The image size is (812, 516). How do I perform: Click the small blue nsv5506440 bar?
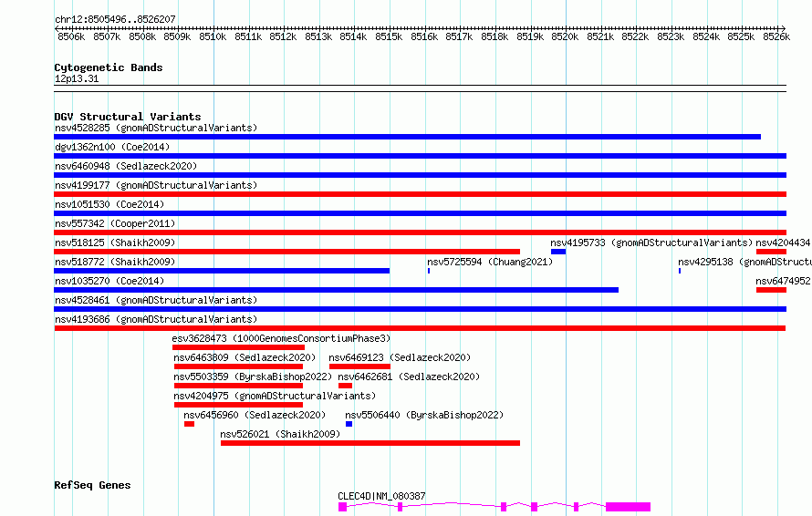pos(349,424)
